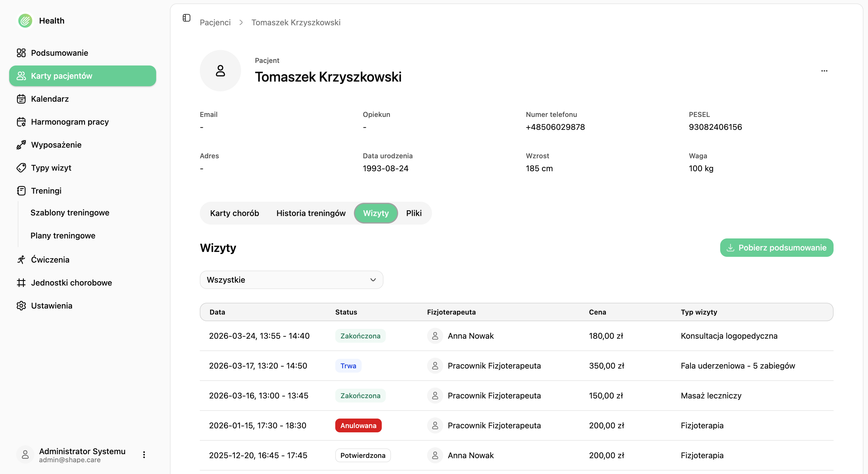
Task: Select the Karty pacjentów icon in sidebar
Action: pyautogui.click(x=21, y=76)
